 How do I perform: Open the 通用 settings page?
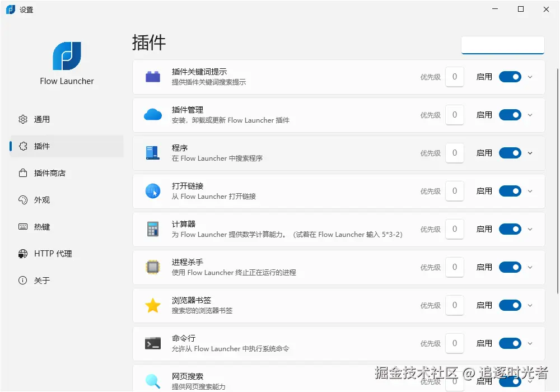click(67, 119)
